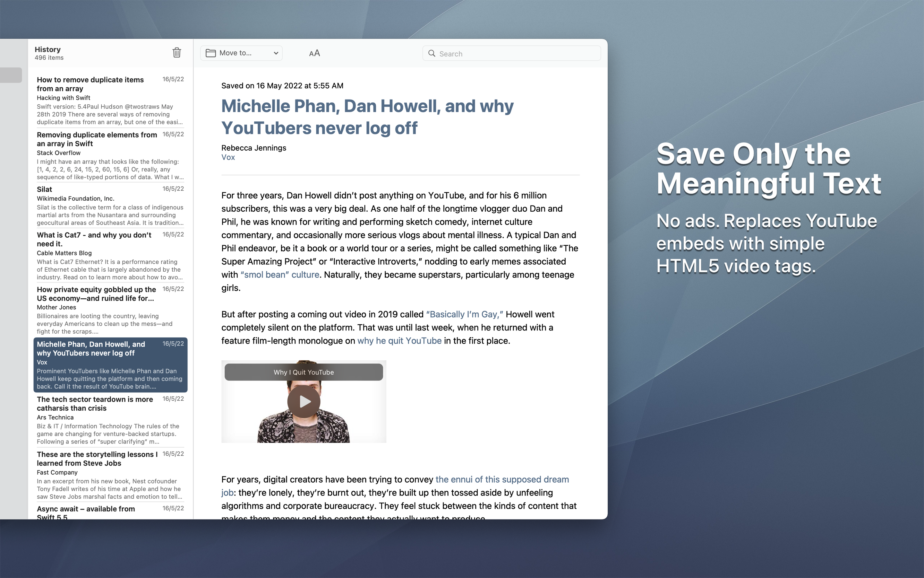Click author name Rebecca Jennings
This screenshot has width=924, height=578.
coord(253,148)
